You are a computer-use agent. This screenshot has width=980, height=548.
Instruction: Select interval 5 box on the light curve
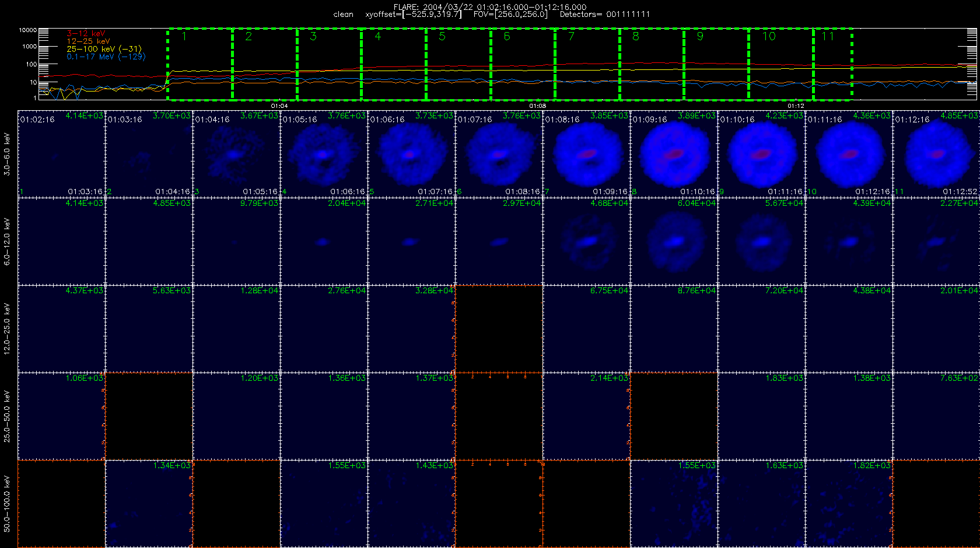pyautogui.click(x=459, y=64)
